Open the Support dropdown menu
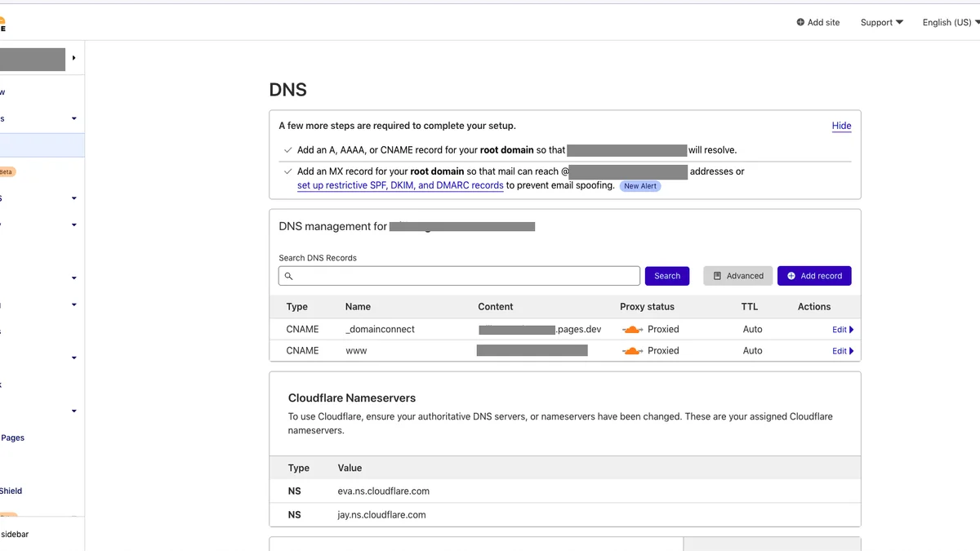This screenshot has height=551, width=980. click(x=881, y=22)
